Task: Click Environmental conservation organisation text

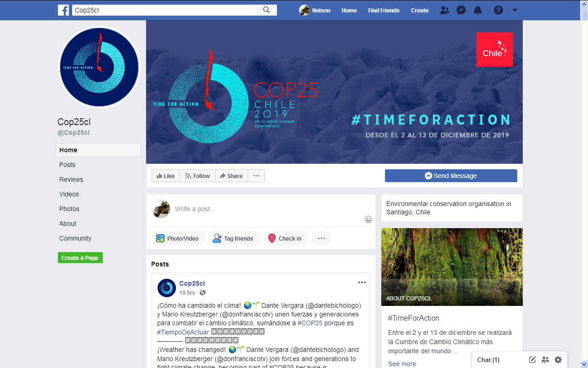Action: tap(449, 208)
